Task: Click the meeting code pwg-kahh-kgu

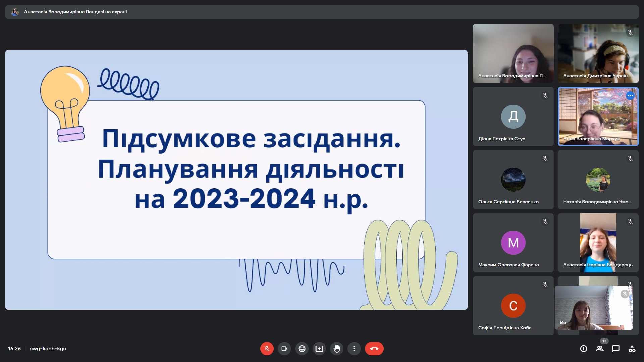Action: [x=48, y=349]
